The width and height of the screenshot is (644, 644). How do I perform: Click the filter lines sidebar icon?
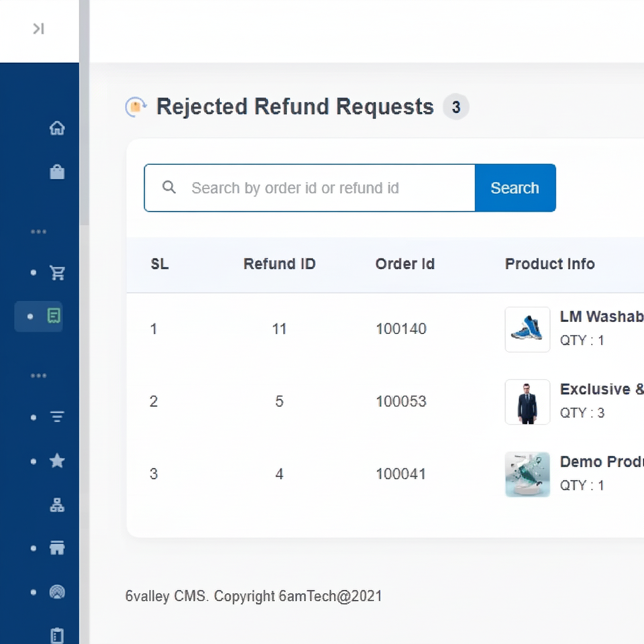57,417
